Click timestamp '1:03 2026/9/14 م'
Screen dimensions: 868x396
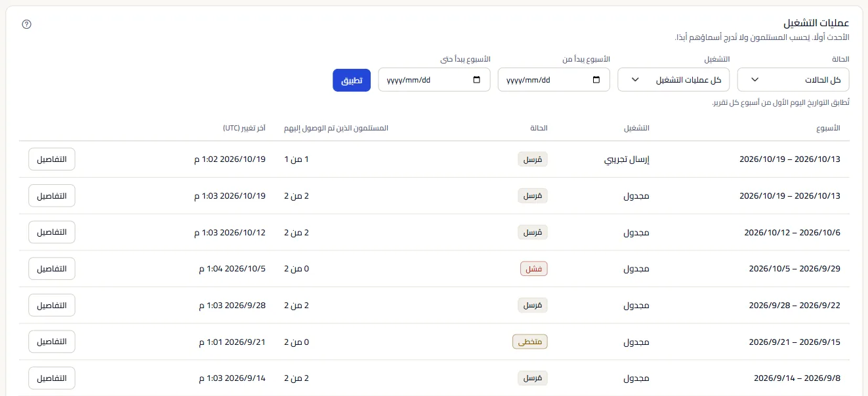(232, 378)
